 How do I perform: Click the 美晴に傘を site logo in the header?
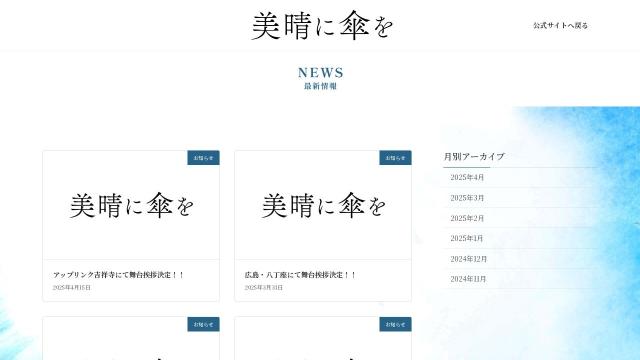pyautogui.click(x=322, y=26)
